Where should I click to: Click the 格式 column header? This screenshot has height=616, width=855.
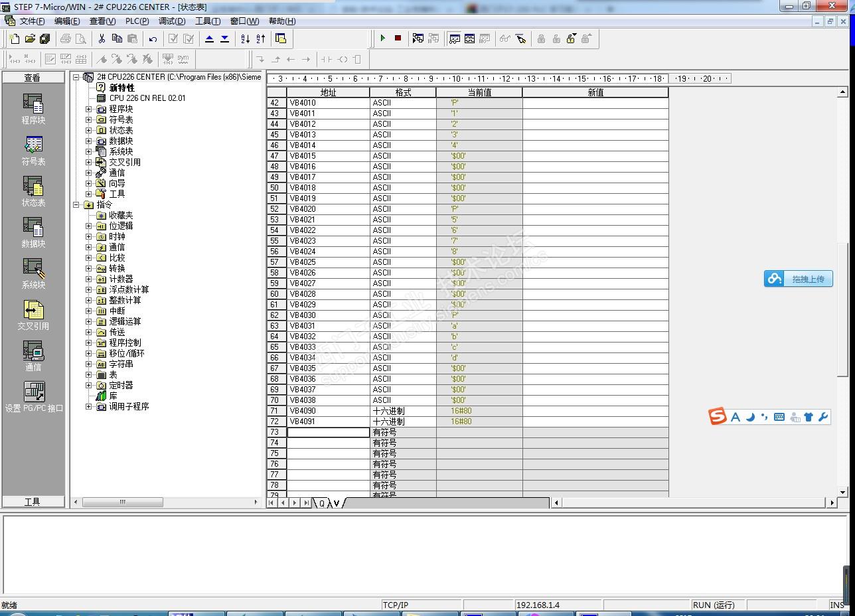click(403, 92)
